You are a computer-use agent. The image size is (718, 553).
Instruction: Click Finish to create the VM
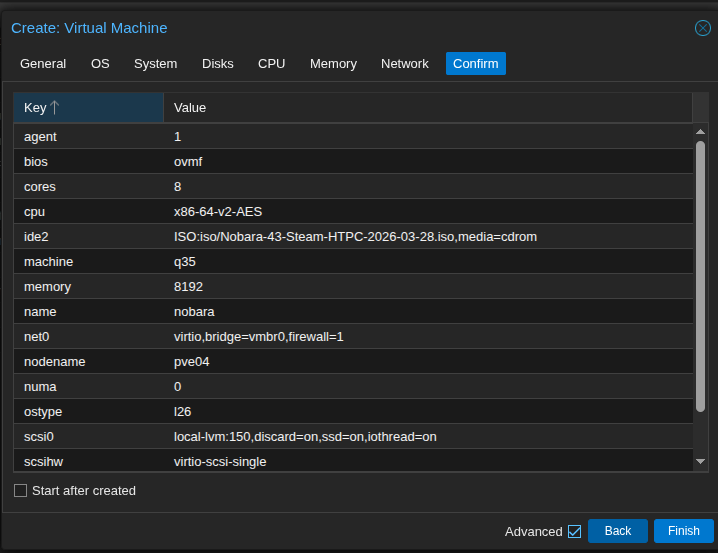point(684,531)
